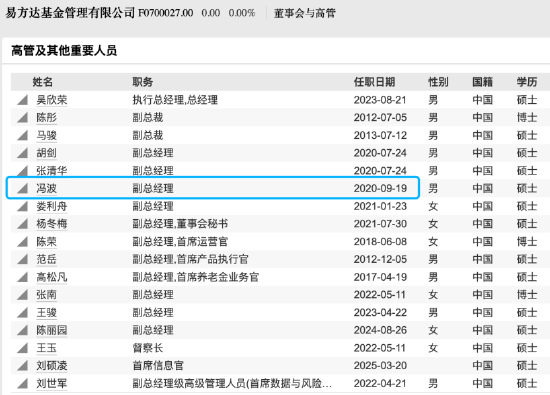Expand the triangle beside 高松凡
This screenshot has height=395, width=550.
point(22,277)
